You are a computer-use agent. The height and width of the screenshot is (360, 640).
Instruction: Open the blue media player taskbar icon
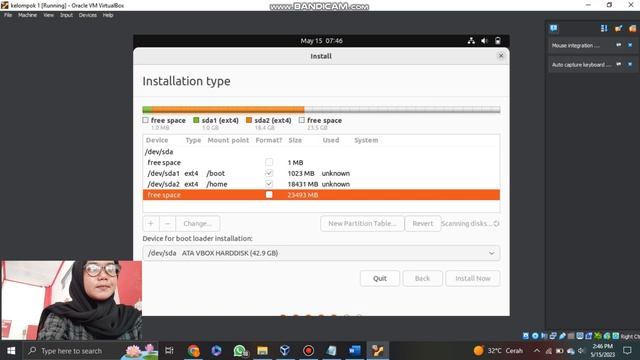point(216,351)
